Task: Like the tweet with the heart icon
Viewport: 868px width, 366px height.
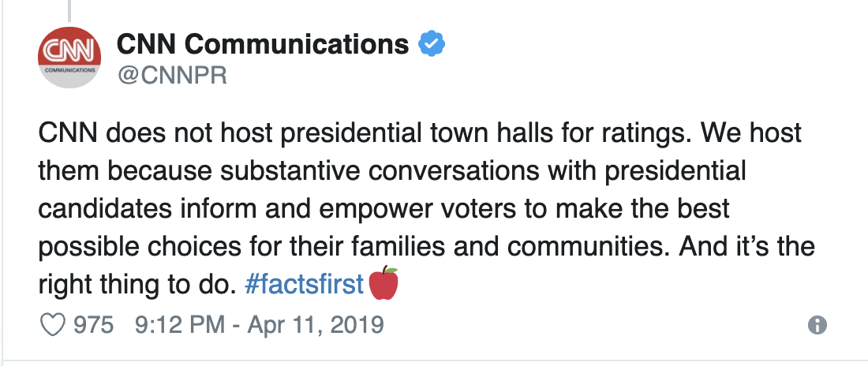Action: [x=51, y=326]
